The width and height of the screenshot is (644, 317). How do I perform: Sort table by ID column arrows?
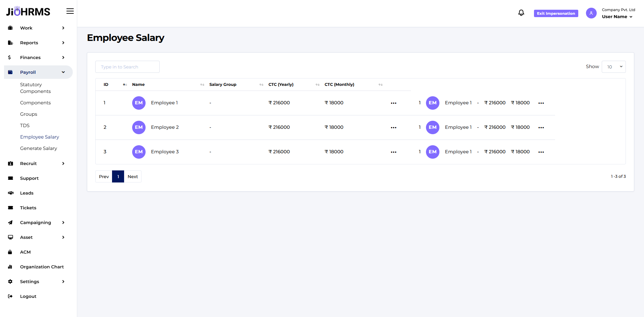pyautogui.click(x=125, y=85)
